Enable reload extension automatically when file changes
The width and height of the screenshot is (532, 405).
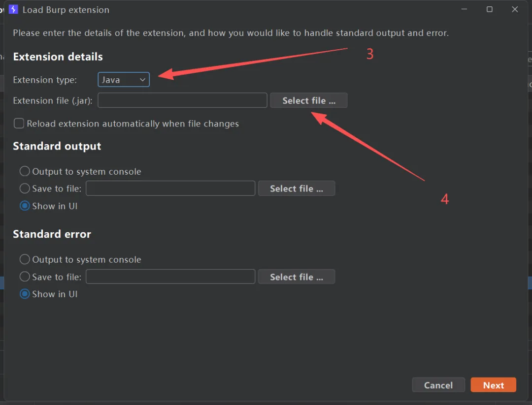19,124
